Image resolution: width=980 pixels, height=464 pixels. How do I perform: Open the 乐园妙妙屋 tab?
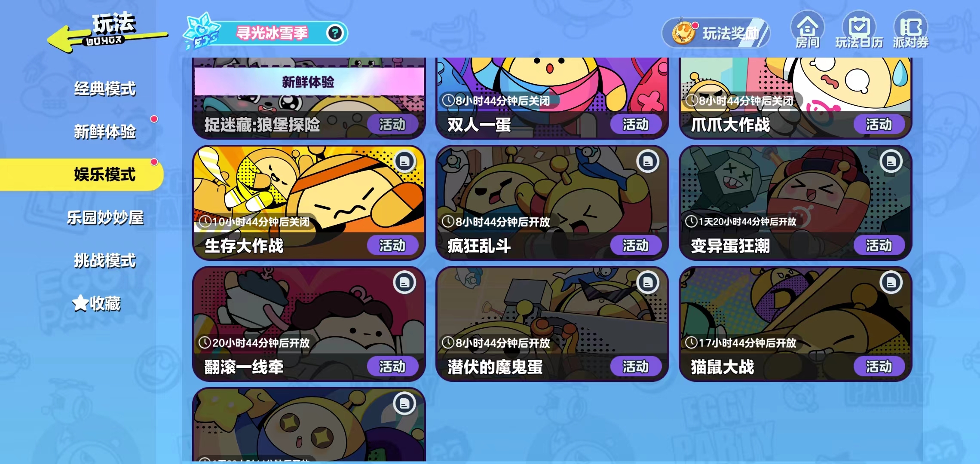(105, 217)
